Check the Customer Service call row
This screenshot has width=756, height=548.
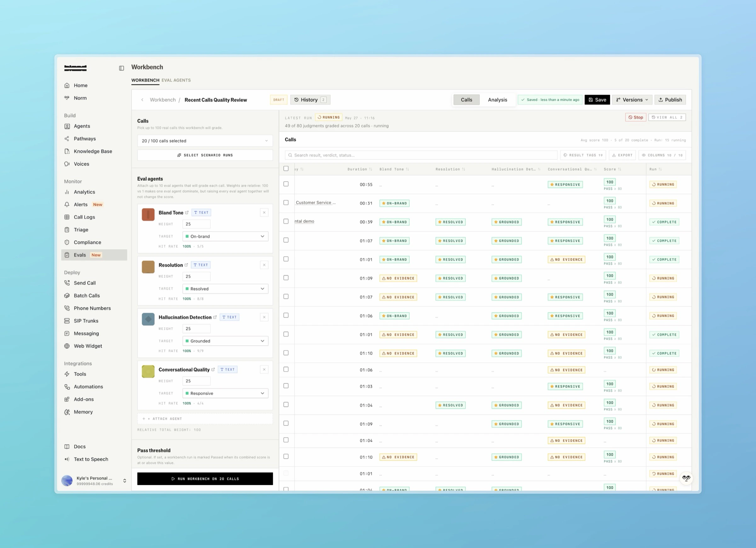[x=286, y=202]
